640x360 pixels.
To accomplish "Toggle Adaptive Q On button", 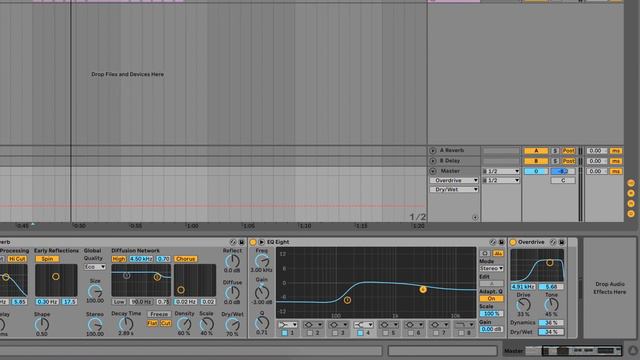I will click(x=491, y=299).
